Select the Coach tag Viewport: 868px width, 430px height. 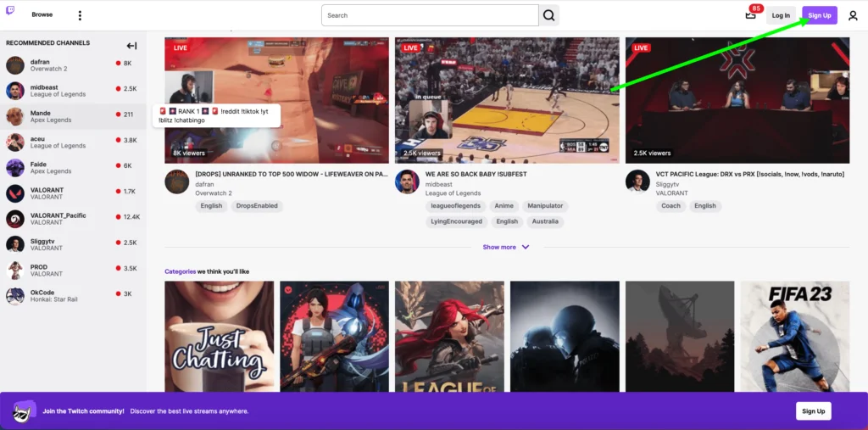[x=671, y=206]
